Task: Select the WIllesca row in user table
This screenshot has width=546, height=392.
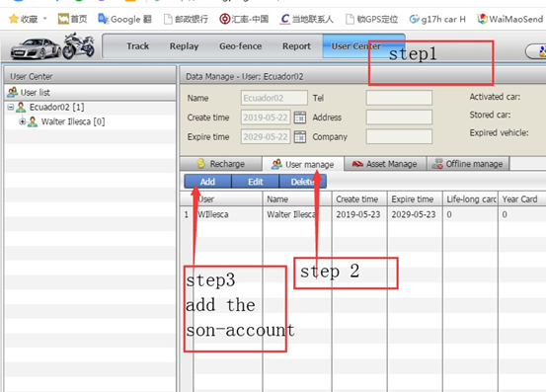Action: (362, 214)
